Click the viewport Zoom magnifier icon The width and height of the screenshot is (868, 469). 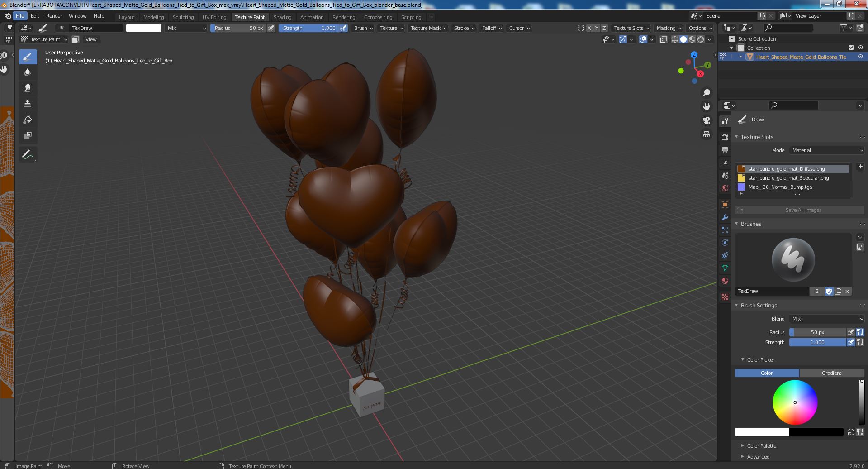(x=707, y=93)
